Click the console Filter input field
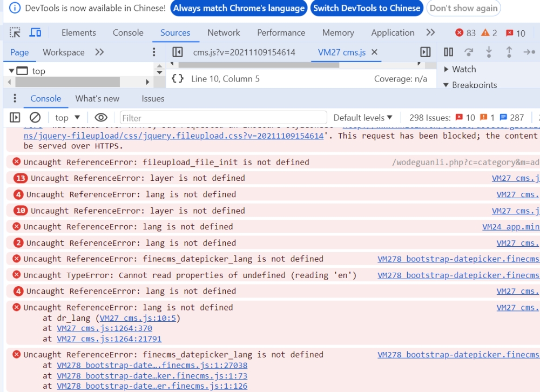 click(x=223, y=118)
